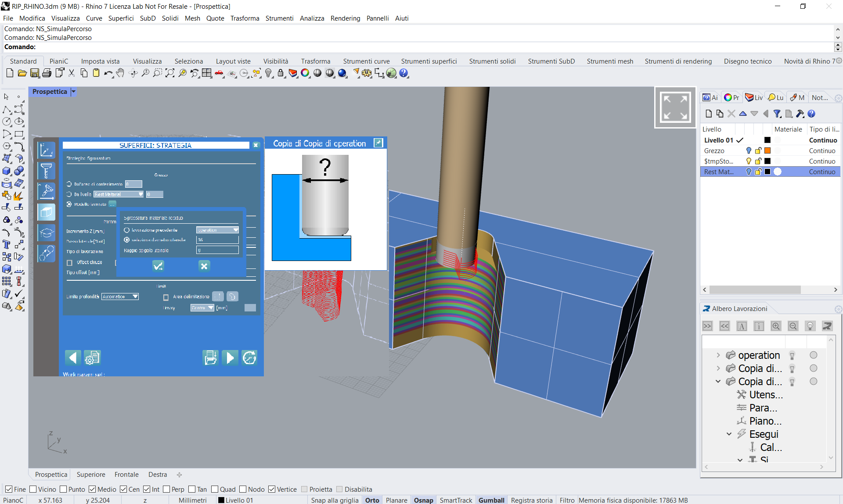Screen dimensions: 843x504
Task: Cancel the residual material dialog with X
Action: [x=204, y=266]
